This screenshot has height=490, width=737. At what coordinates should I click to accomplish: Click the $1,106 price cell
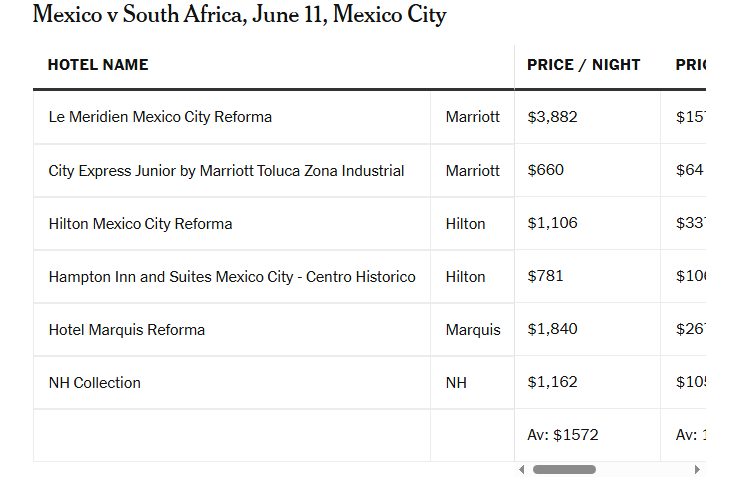pos(553,223)
